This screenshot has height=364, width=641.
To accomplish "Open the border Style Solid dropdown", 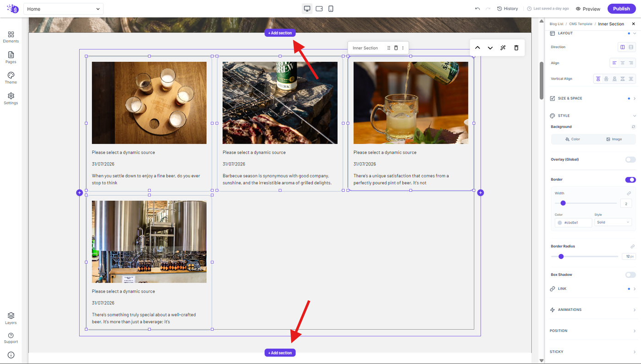I will click(x=613, y=222).
